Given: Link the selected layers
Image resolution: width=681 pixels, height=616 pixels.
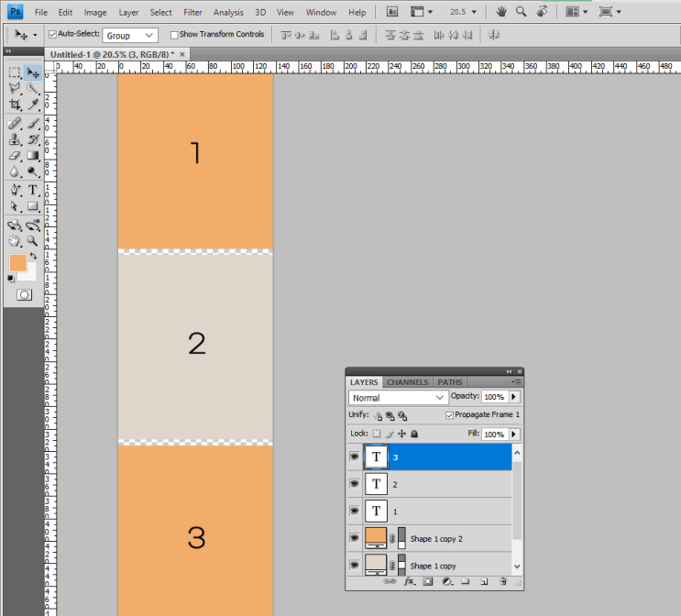Looking at the screenshot, I should click(390, 581).
